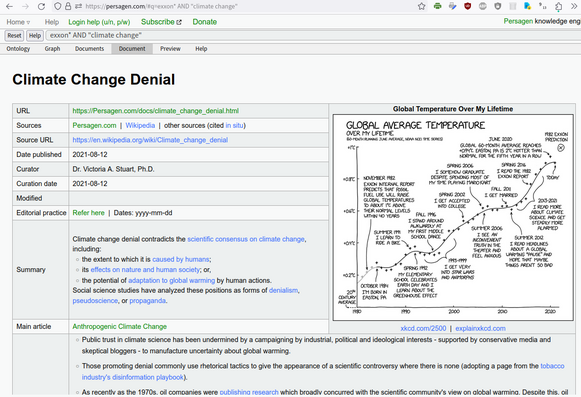Open 'scientific consensus on climate change' link
The height and width of the screenshot is (397, 581).
(x=246, y=239)
